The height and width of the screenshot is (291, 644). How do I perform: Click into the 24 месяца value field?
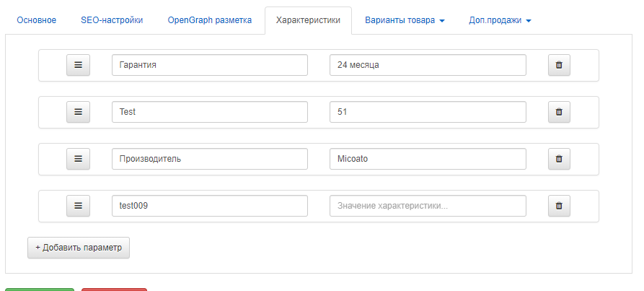tap(428, 65)
